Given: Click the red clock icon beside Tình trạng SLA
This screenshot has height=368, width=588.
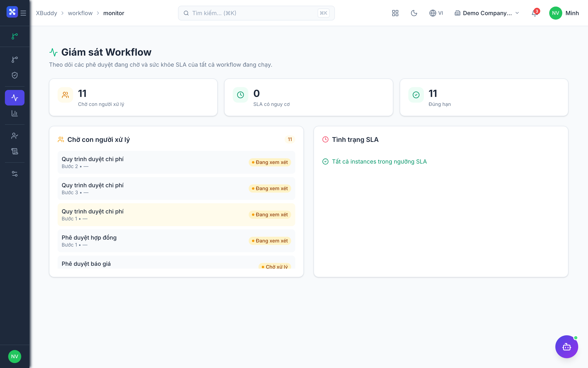Looking at the screenshot, I should tap(325, 139).
